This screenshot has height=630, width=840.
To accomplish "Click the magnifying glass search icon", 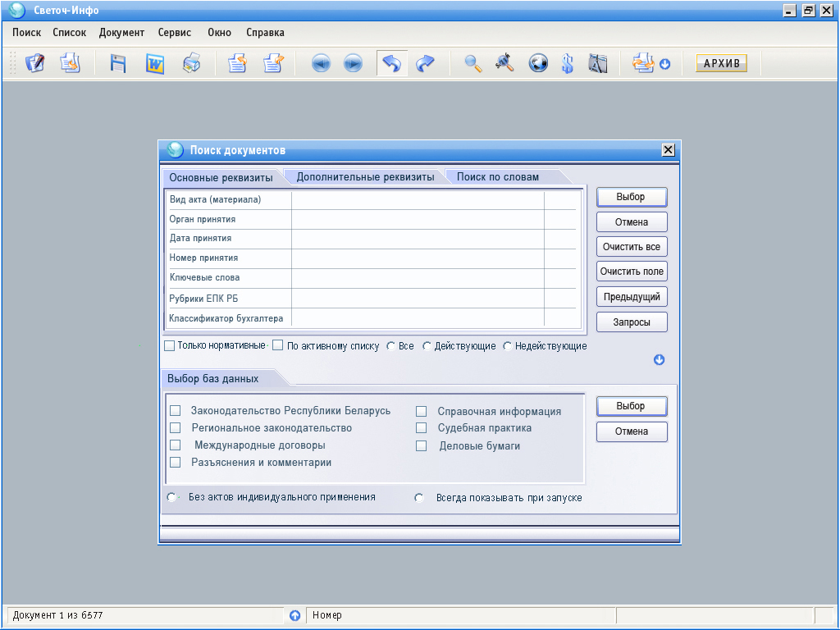I will pos(473,64).
